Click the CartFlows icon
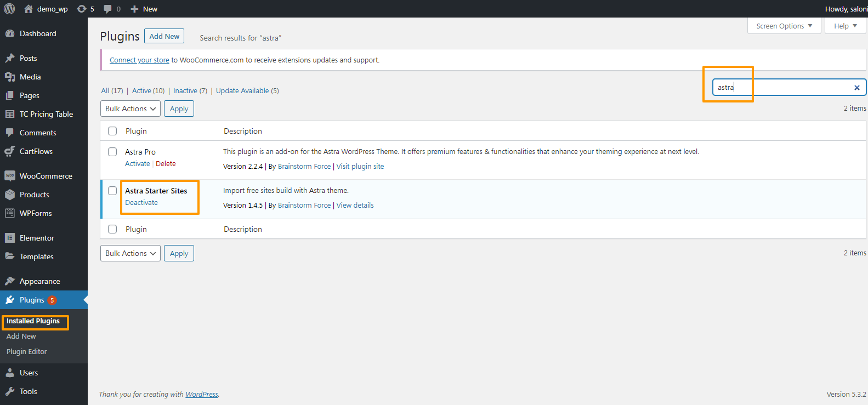This screenshot has height=405, width=868. 10,151
